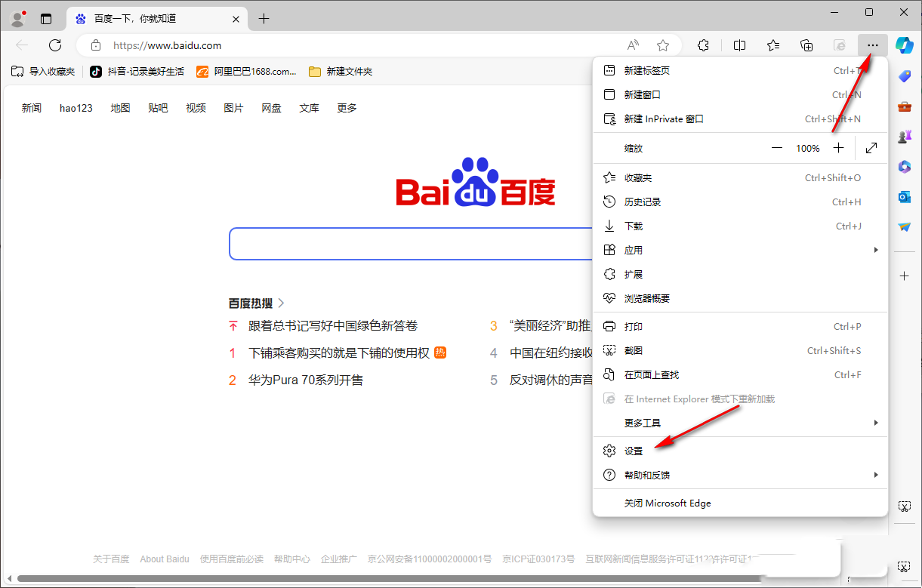Toggle split screen view icon

point(740,45)
